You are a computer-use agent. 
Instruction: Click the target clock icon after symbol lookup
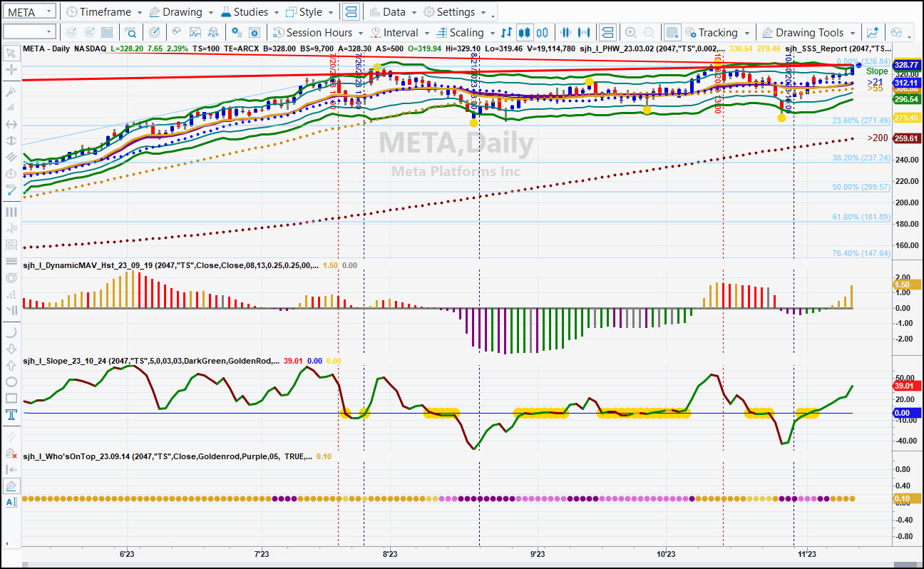(x=155, y=32)
